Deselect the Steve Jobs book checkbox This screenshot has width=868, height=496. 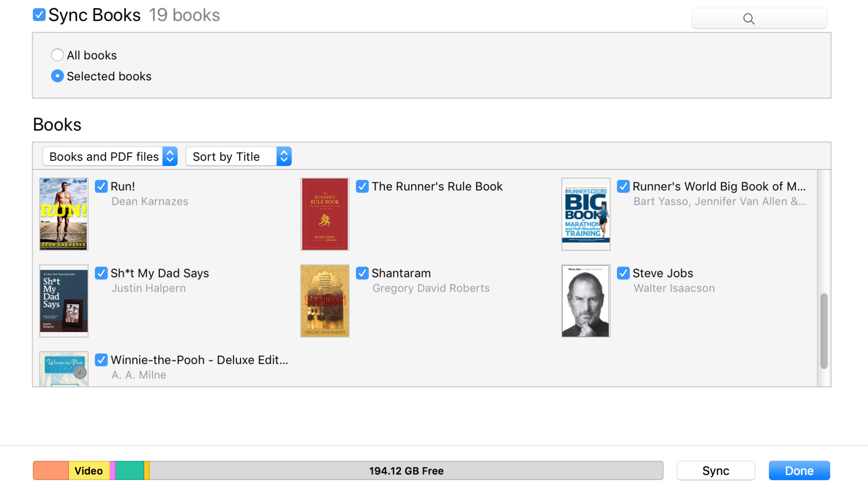[x=623, y=273]
